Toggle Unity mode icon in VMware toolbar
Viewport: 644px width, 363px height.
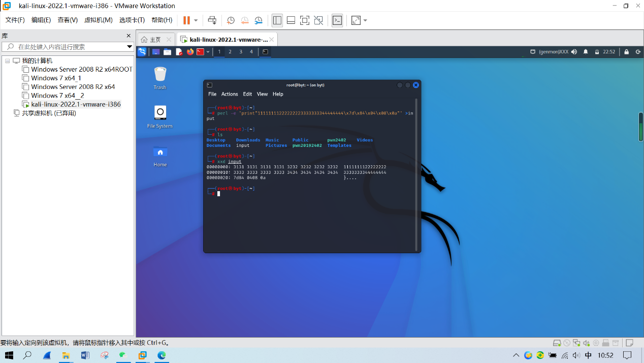tap(318, 20)
